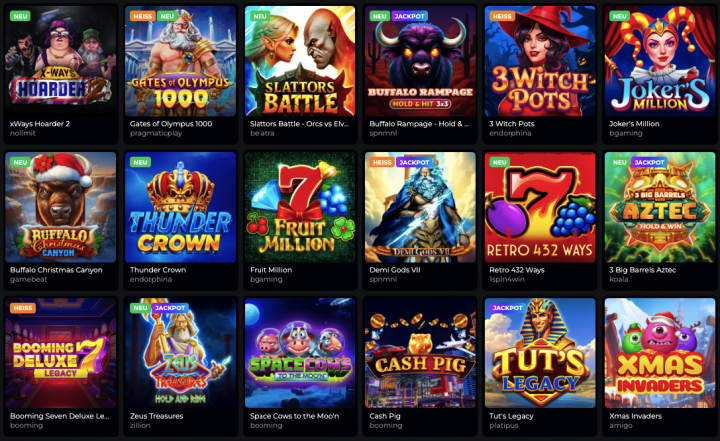The height and width of the screenshot is (441, 720).
Task: Click the pragmaticplay provider label
Action: [156, 133]
